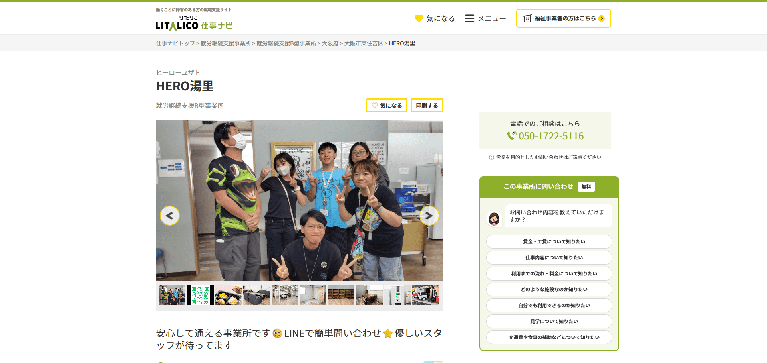This screenshot has width=767, height=363.
Task: Show the next photo with right arrow
Action: point(429,215)
